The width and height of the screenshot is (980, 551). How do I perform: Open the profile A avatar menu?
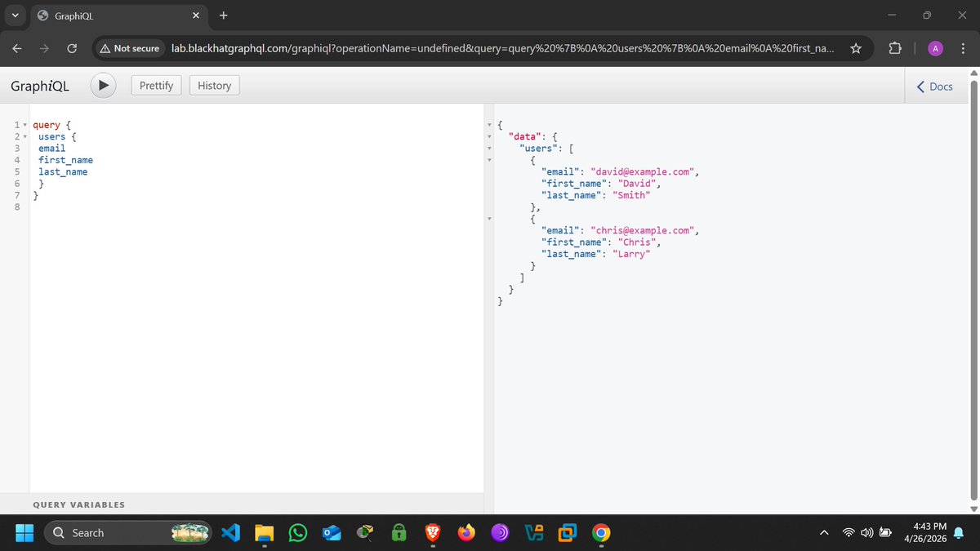click(x=936, y=49)
